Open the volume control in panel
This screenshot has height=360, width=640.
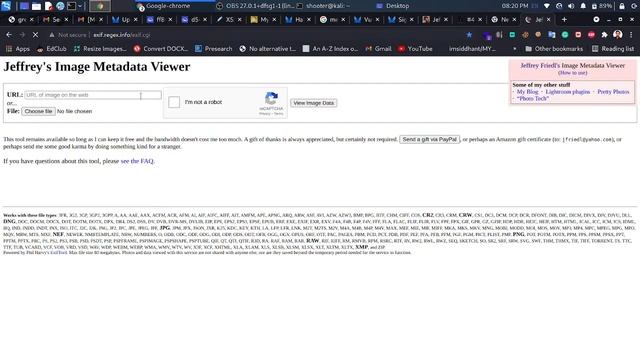point(571,6)
